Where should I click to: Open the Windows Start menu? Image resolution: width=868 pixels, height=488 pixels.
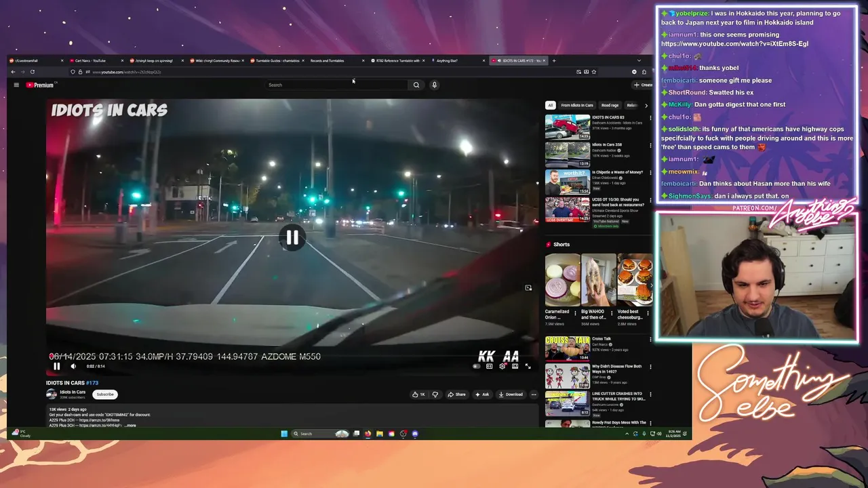click(x=284, y=434)
